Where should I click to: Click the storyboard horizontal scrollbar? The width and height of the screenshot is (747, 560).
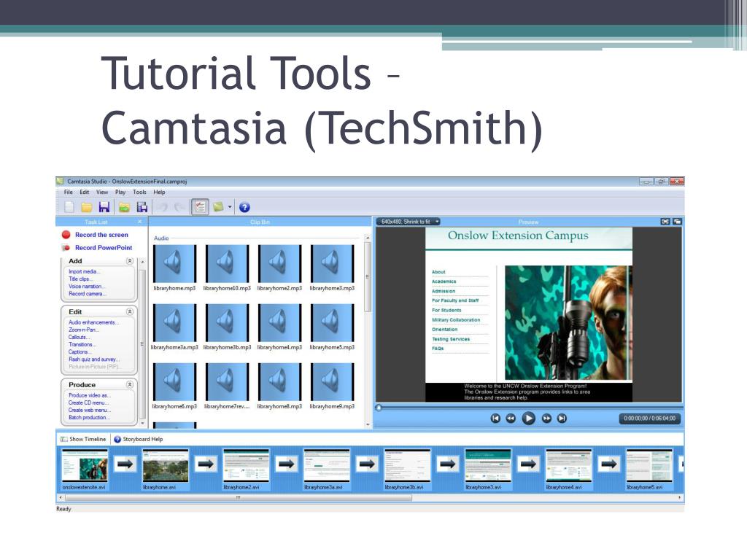click(x=239, y=497)
